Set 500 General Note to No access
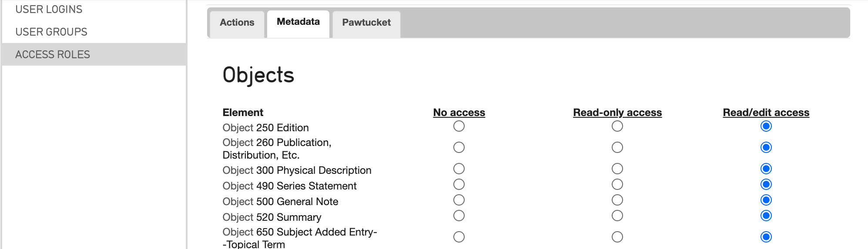 click(x=459, y=200)
